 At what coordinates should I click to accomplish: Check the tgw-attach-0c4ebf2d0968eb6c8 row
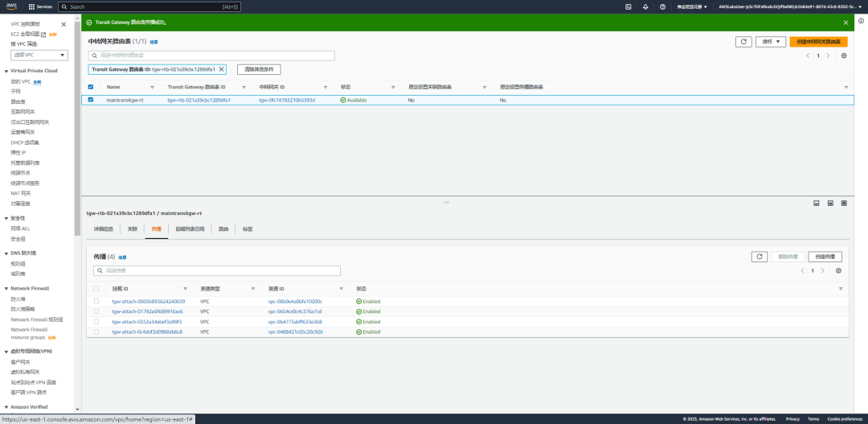point(96,331)
